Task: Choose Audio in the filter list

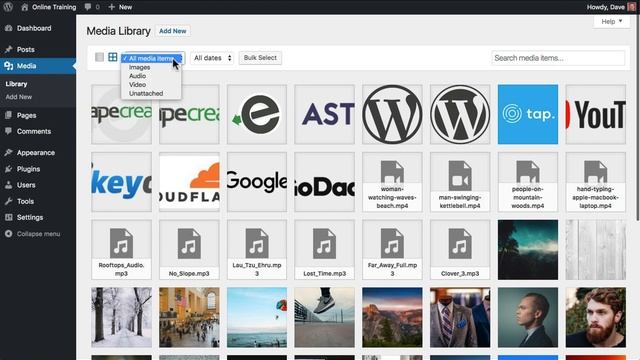Action: tap(151, 76)
